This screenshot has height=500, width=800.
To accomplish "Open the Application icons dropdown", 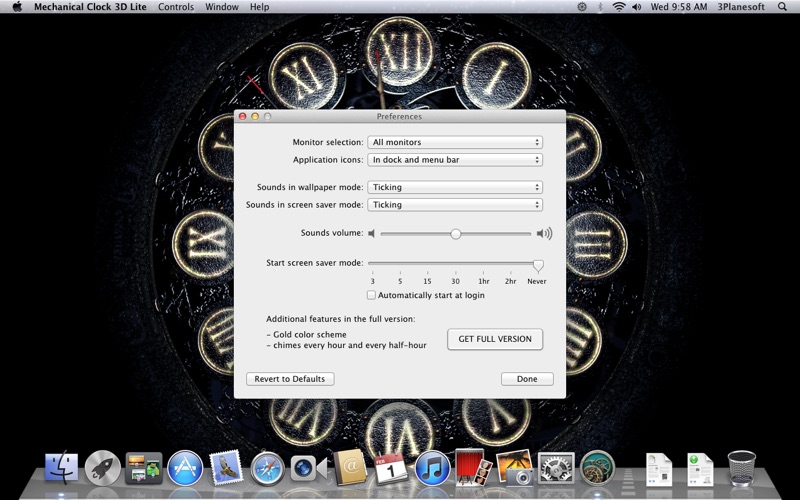I will click(455, 160).
